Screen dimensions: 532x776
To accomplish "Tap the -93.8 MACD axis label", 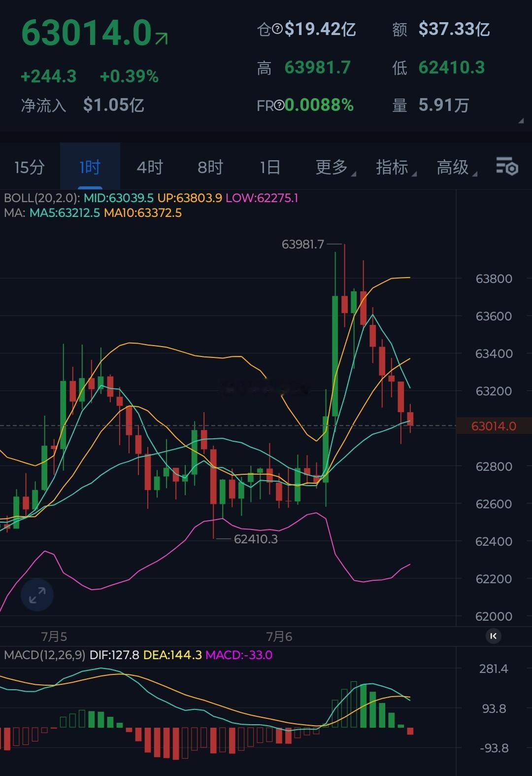I will 494,748.
